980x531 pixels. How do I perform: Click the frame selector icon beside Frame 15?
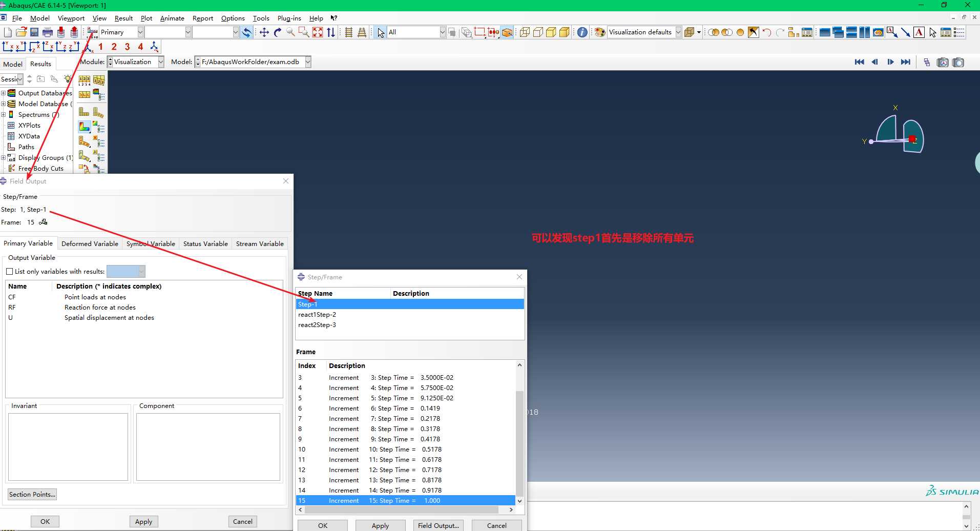coord(43,222)
